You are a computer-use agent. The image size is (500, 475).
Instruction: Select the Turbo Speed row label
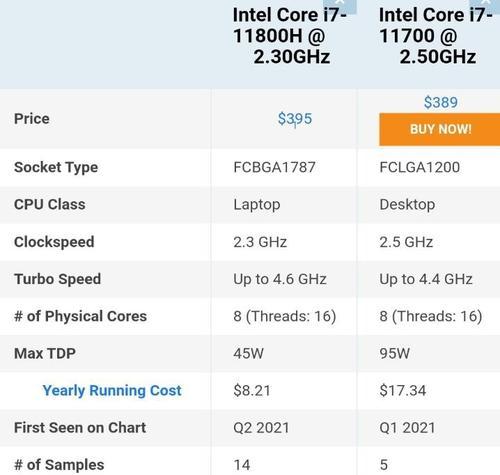click(57, 279)
